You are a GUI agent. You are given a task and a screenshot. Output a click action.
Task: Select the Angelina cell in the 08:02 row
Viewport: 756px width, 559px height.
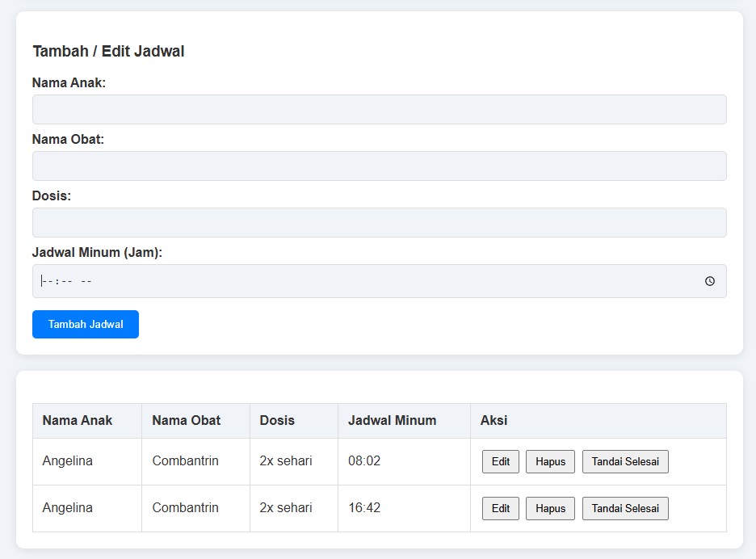point(86,461)
